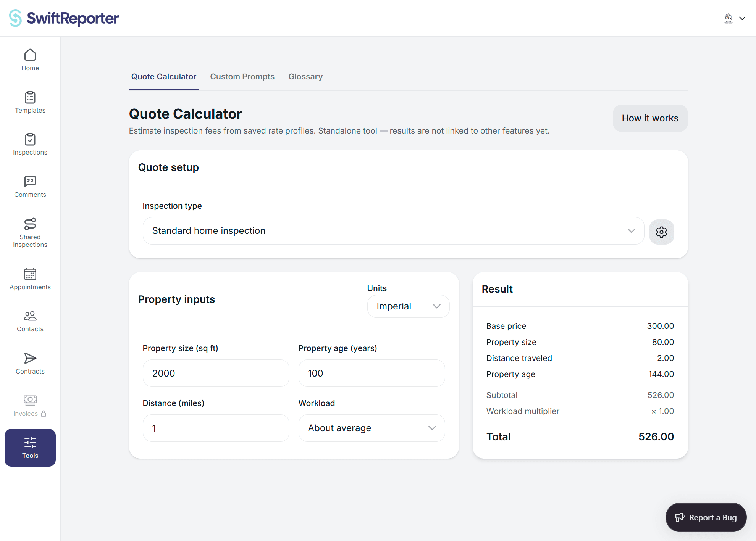Image resolution: width=756 pixels, height=541 pixels.
Task: Click the Distance miles input field
Action: click(216, 428)
